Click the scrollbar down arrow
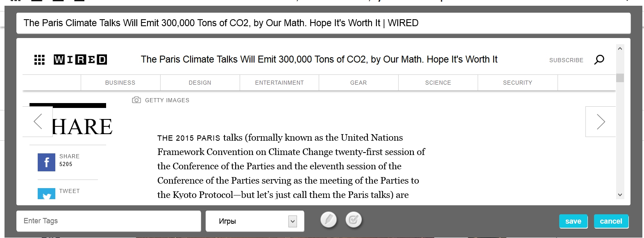The width and height of the screenshot is (644, 238). tap(620, 195)
